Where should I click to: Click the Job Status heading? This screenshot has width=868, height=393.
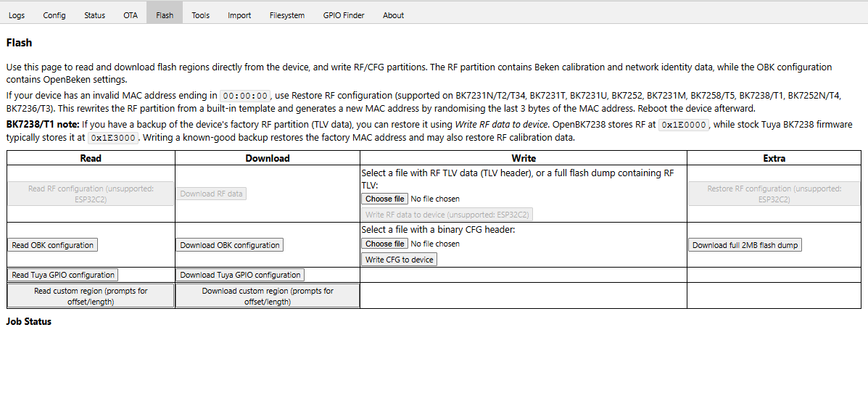tap(29, 322)
